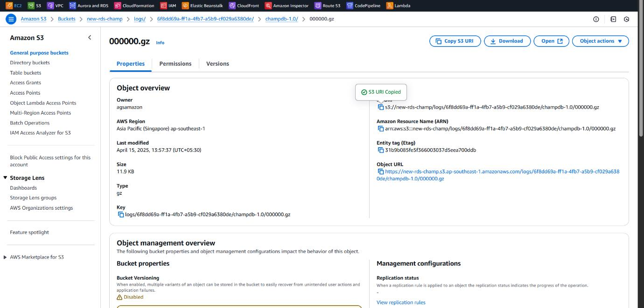The width and height of the screenshot is (644, 308).
Task: Select Directory buckets in sidebar
Action: point(30,62)
